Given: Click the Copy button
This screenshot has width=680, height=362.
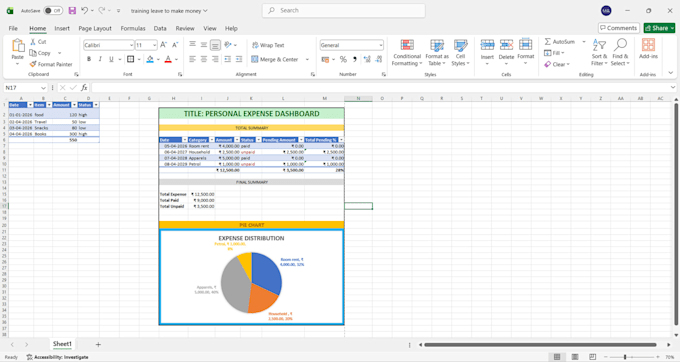Looking at the screenshot, I should pos(40,53).
